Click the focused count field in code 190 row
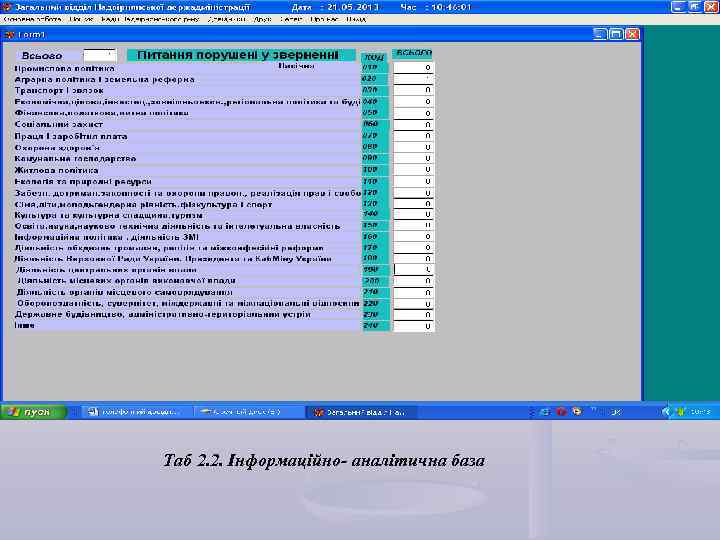Screen dimensions: 720x540 tap(413, 270)
